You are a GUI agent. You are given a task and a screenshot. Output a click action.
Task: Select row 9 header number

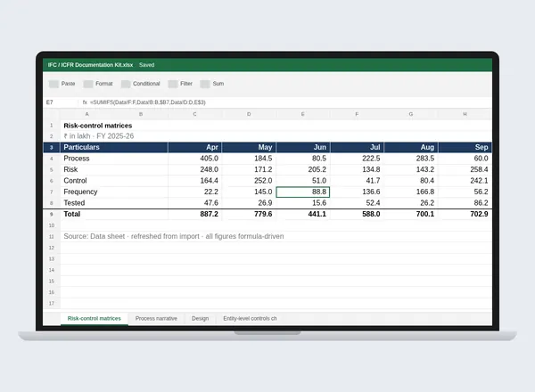tap(52, 215)
